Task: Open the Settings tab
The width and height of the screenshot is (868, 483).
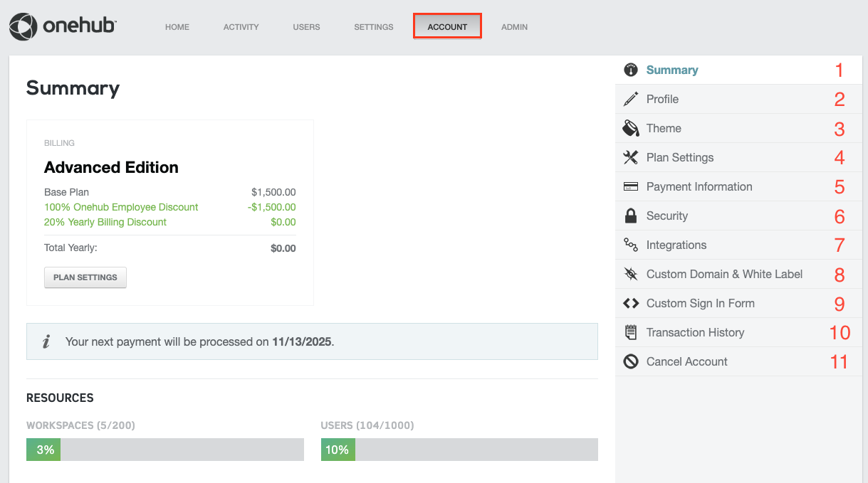Action: pyautogui.click(x=374, y=27)
